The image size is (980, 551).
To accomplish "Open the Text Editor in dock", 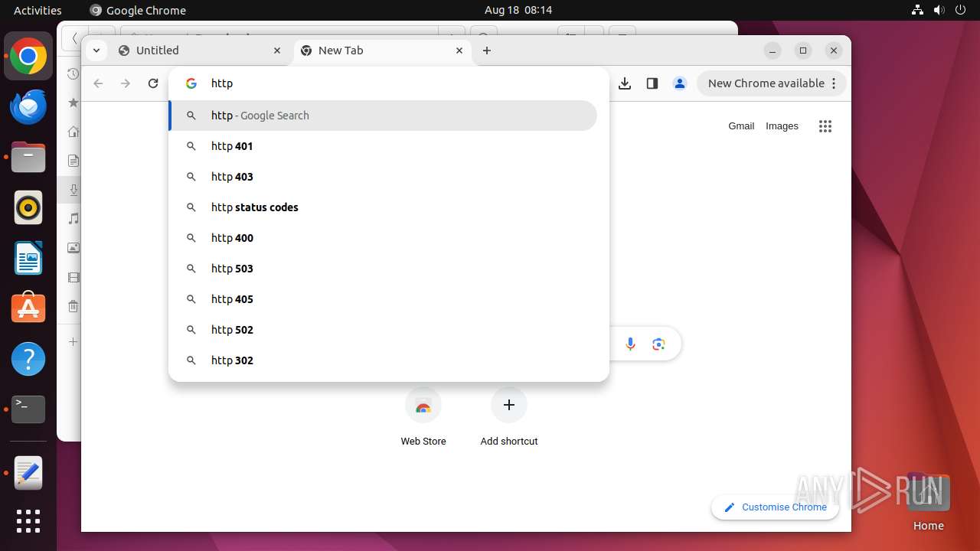I will tap(28, 474).
